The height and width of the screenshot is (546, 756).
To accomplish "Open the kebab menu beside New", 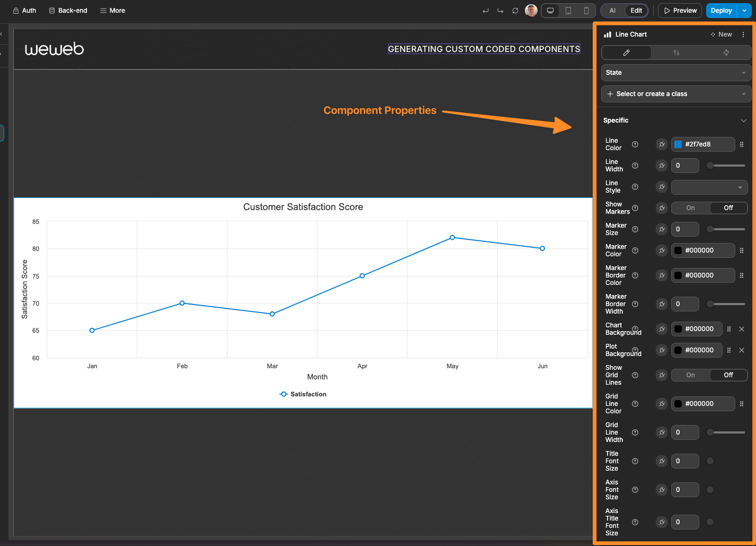I will coord(743,34).
